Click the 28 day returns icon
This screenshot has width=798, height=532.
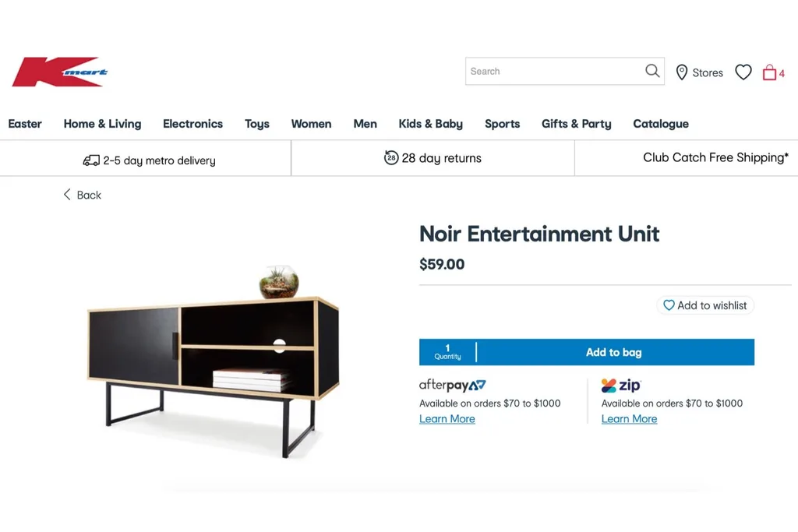pos(391,157)
